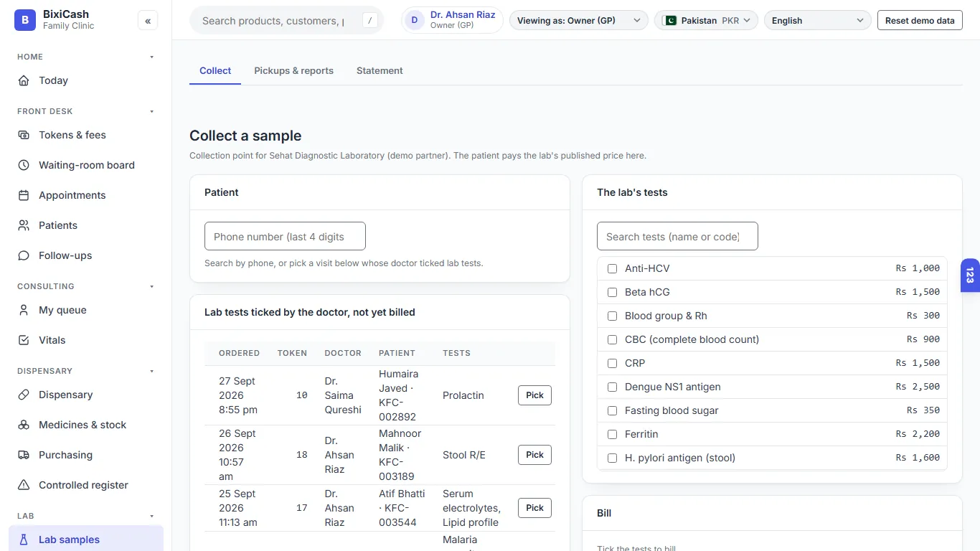
Task: Open the Dispensary pill icon
Action: [x=24, y=395]
